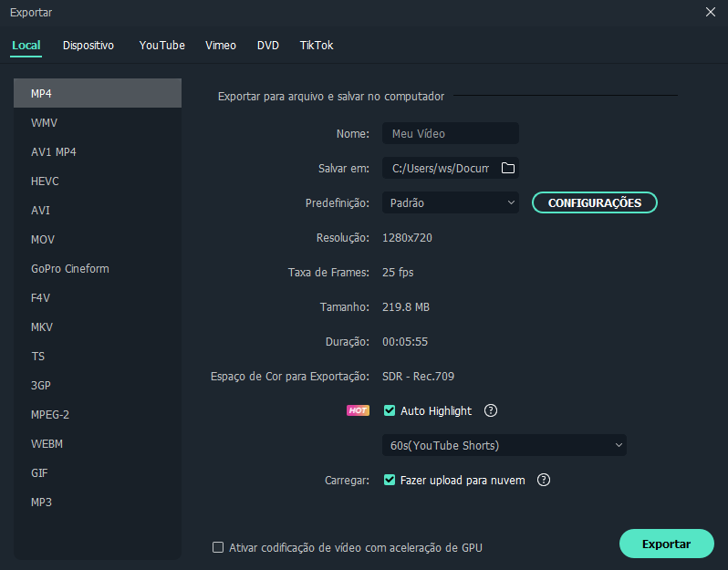
Task: Click the size value 219.8 MB
Action: [406, 306]
